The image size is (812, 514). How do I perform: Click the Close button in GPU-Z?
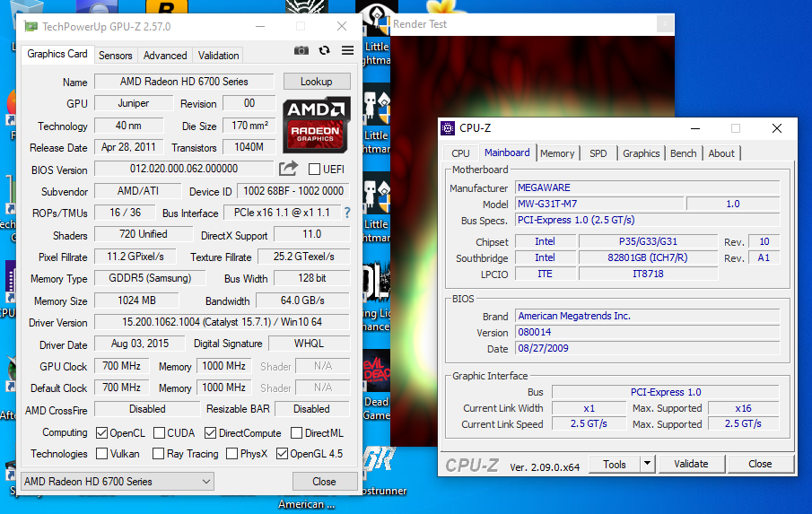pos(324,482)
